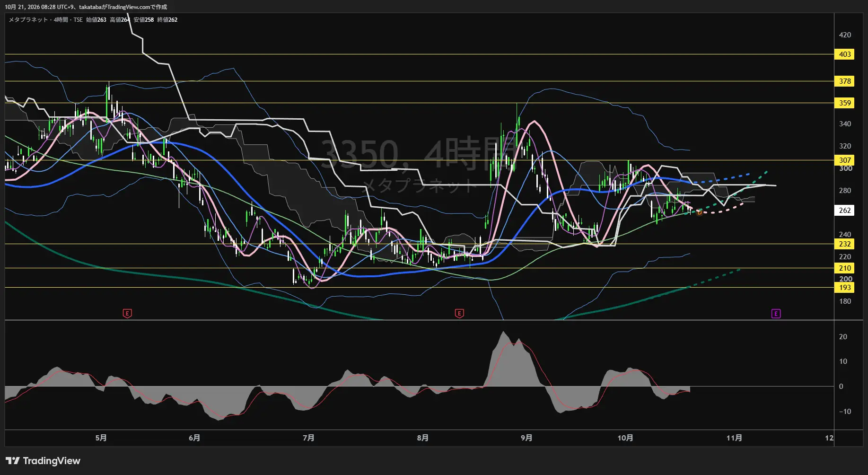The width and height of the screenshot is (868, 475).
Task: Click the red earnings marker near August
Action: [x=459, y=313]
